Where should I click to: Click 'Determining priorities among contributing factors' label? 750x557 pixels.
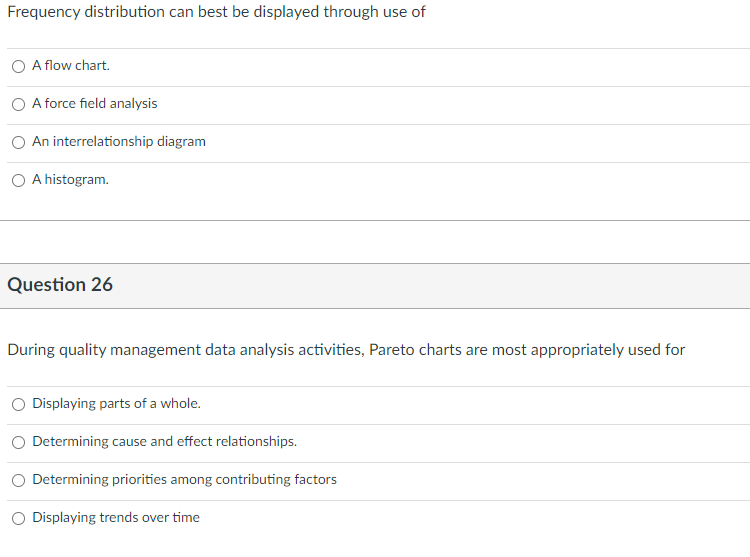184,480
